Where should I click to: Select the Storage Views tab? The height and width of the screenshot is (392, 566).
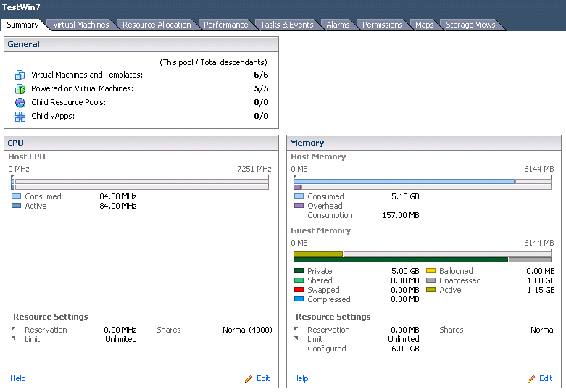470,25
